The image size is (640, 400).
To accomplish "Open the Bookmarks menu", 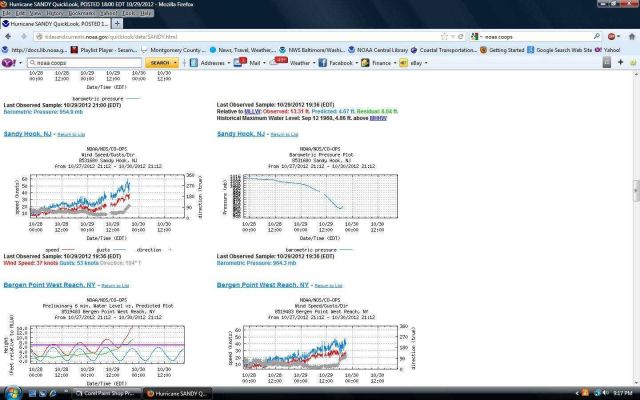I will click(x=81, y=13).
